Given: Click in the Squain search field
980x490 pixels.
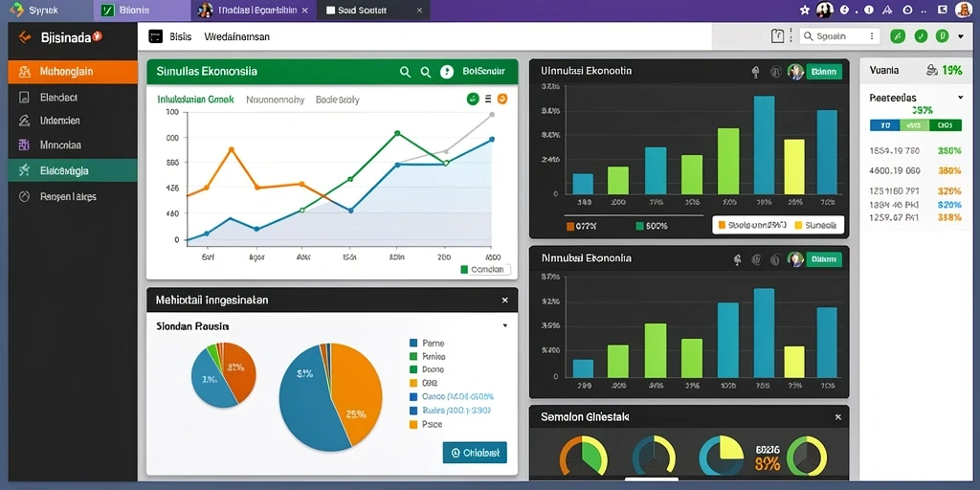Looking at the screenshot, I should point(839,36).
